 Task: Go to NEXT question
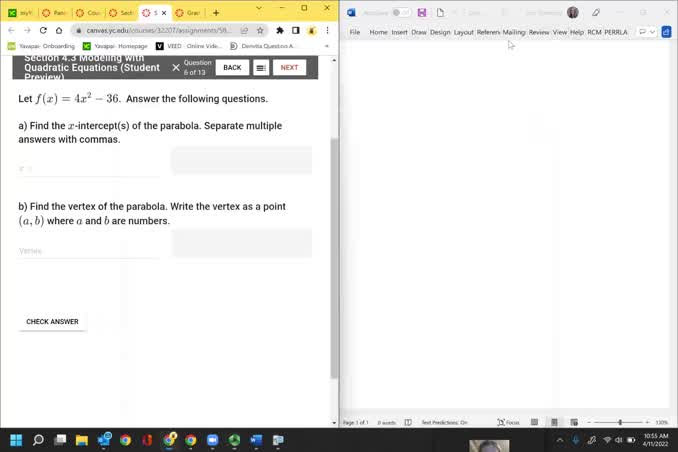289,68
